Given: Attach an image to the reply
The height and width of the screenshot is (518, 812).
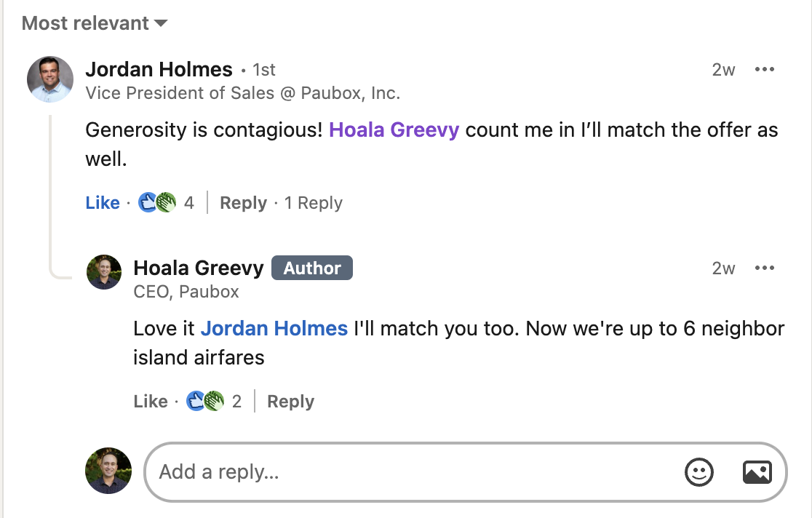Looking at the screenshot, I should 757,472.
